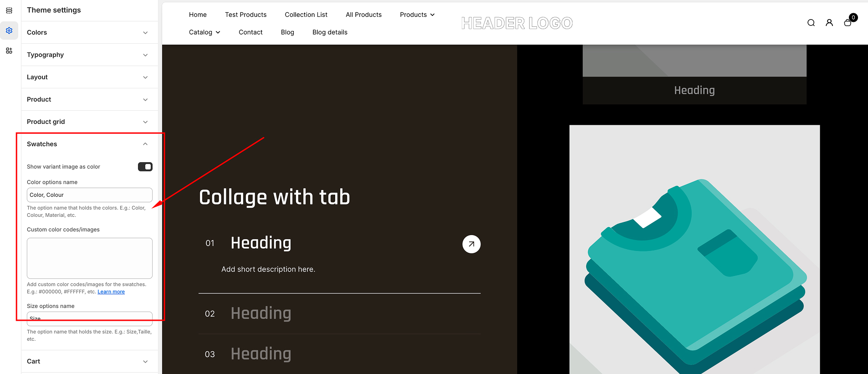Select the 02 Heading collage tab
The image size is (868, 374).
click(260, 313)
